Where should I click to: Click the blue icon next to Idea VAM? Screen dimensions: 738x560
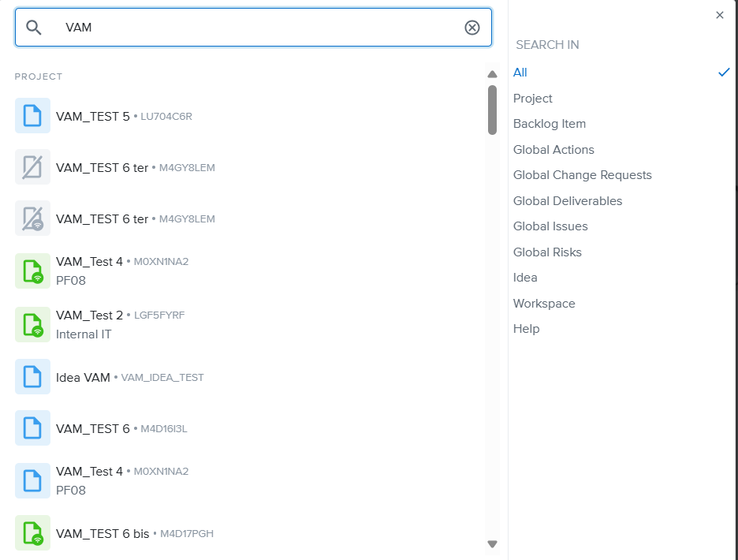coord(32,377)
